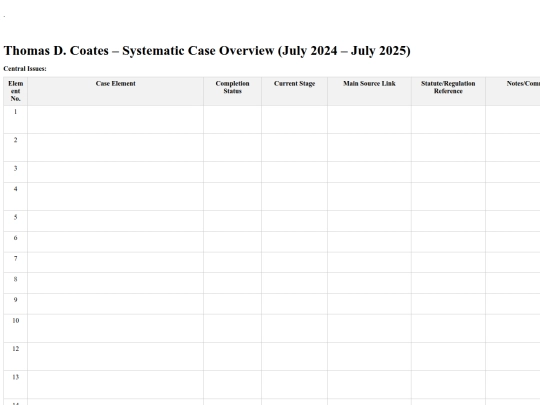
Task: Click the Case Element cell in row 1
Action: pyautogui.click(x=115, y=120)
